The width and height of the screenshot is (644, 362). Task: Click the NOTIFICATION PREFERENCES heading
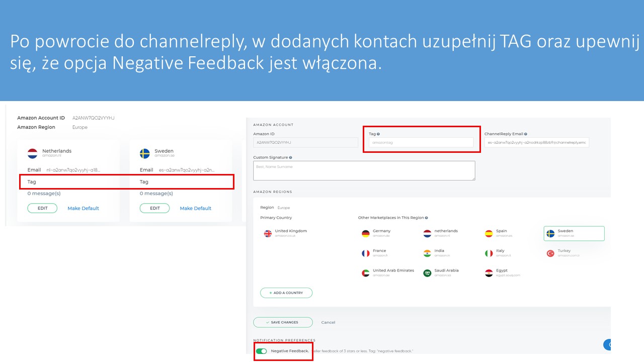pyautogui.click(x=284, y=340)
